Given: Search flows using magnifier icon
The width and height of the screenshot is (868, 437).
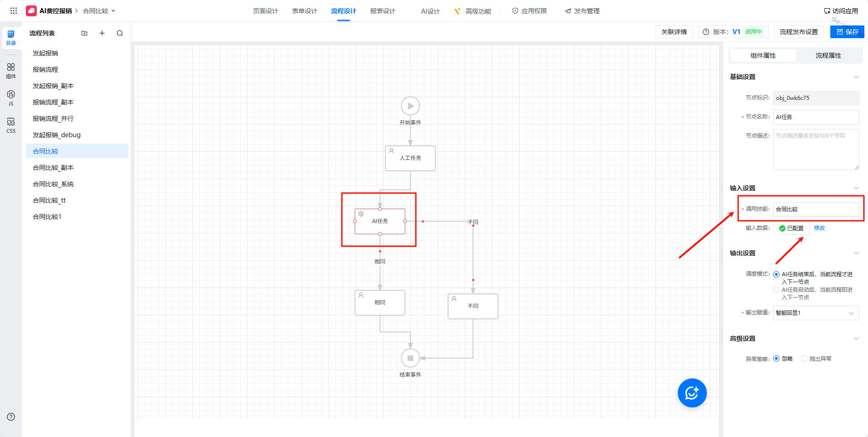Looking at the screenshot, I should pos(120,33).
